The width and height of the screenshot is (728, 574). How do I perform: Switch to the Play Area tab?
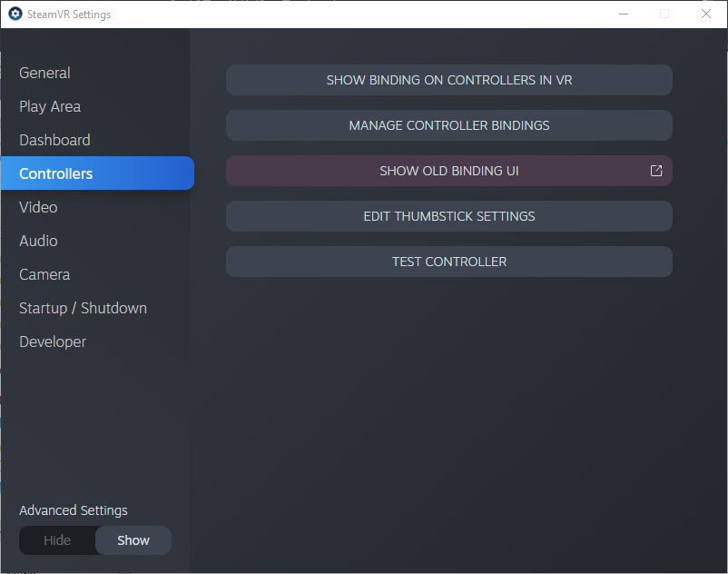pos(50,106)
